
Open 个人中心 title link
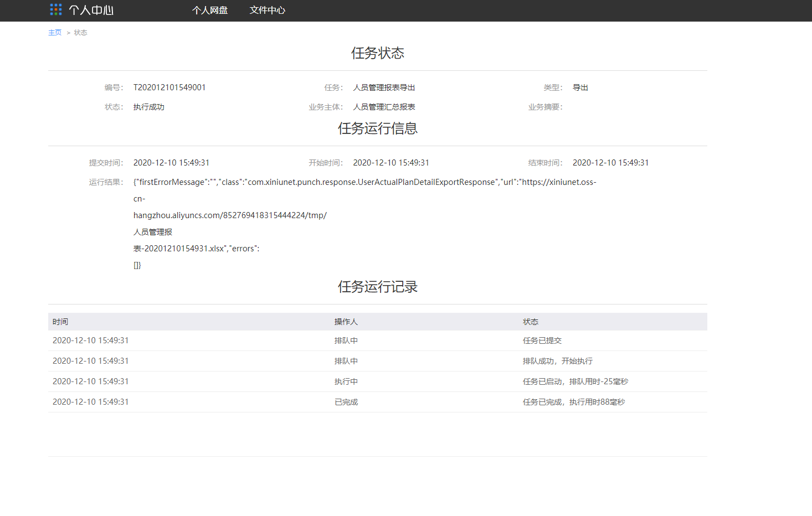tap(91, 10)
